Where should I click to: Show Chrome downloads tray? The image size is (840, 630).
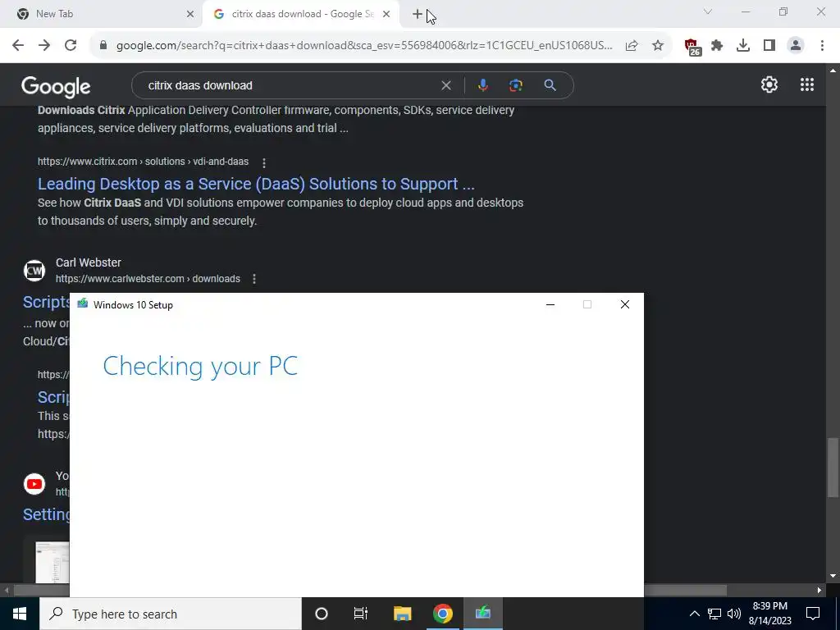point(743,46)
